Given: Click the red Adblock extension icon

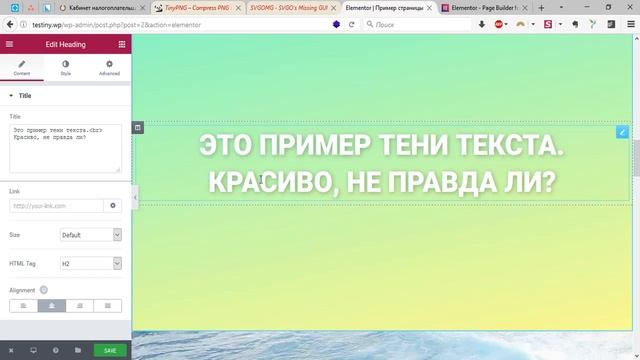Looking at the screenshot, I should pyautogui.click(x=498, y=24).
